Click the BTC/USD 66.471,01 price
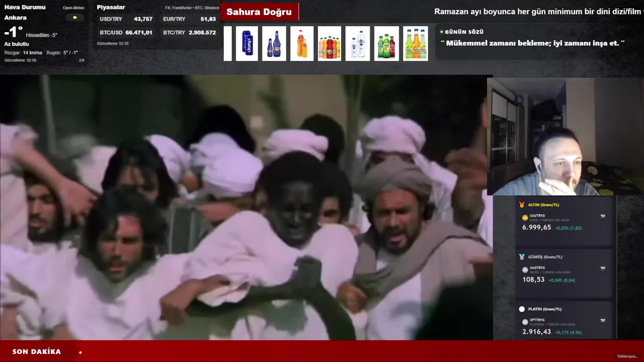Screen dimensions: 644x362 pyautogui.click(x=126, y=33)
